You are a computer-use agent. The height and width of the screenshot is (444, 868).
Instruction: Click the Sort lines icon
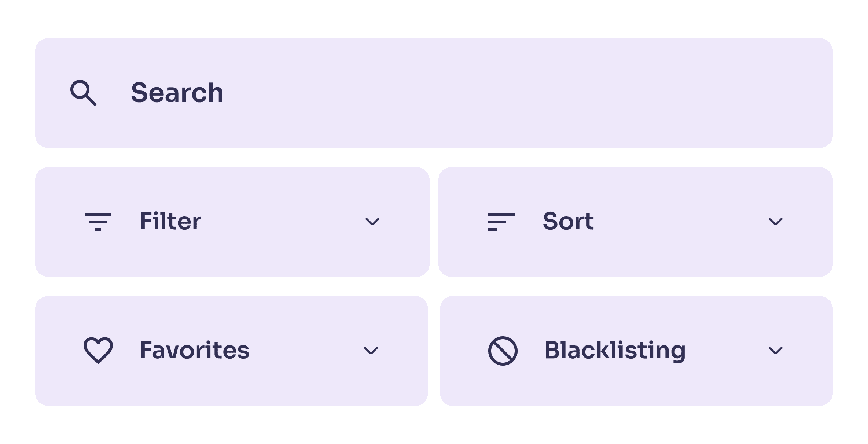pos(501,222)
